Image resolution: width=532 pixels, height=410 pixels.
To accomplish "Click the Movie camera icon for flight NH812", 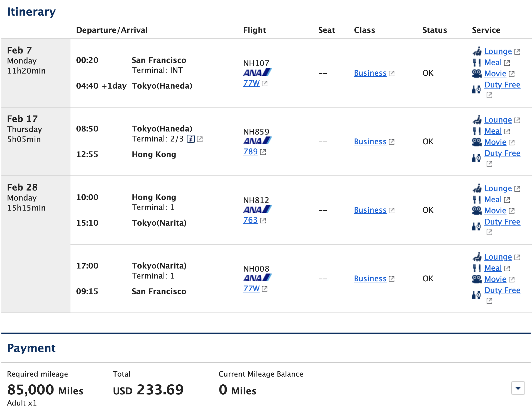I will click(476, 211).
